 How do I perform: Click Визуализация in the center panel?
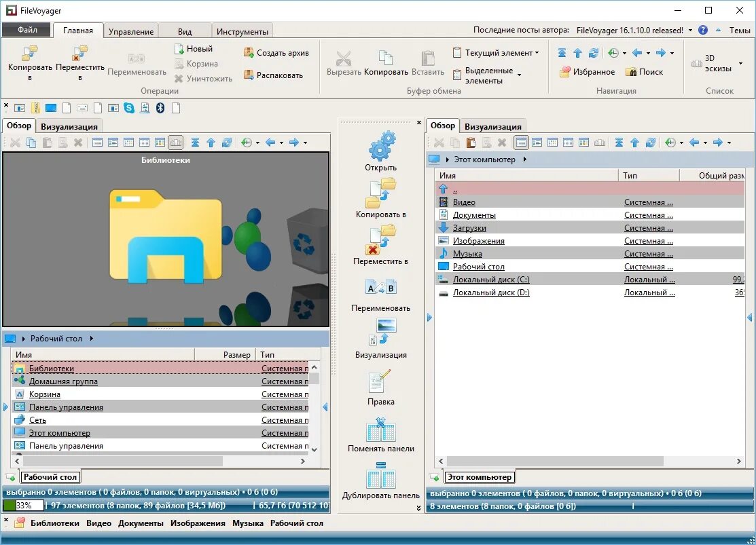[x=381, y=339]
